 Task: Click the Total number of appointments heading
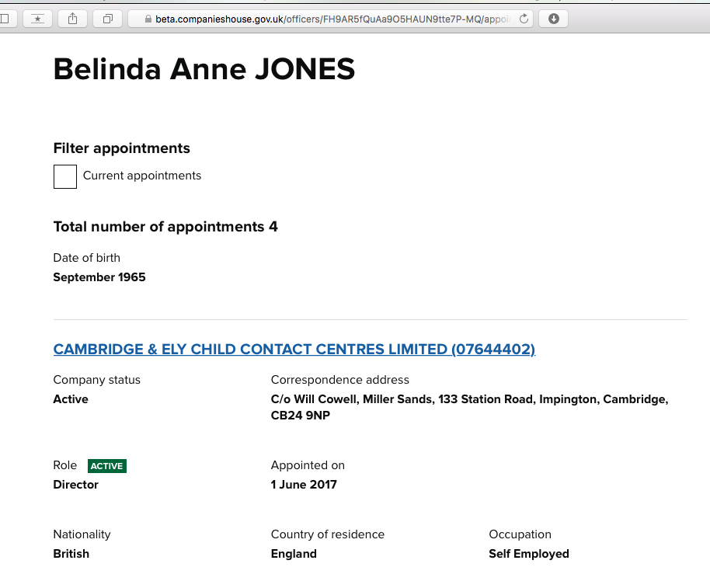pos(165,227)
